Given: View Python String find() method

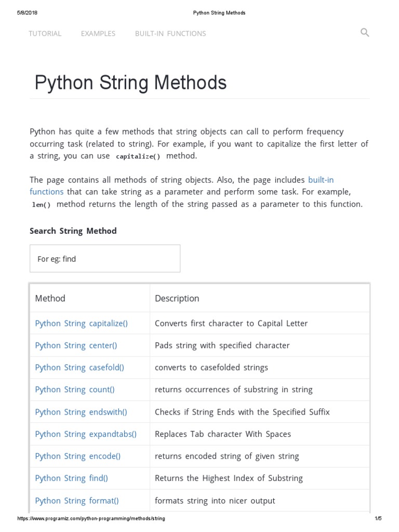Looking at the screenshot, I should (x=71, y=478).
